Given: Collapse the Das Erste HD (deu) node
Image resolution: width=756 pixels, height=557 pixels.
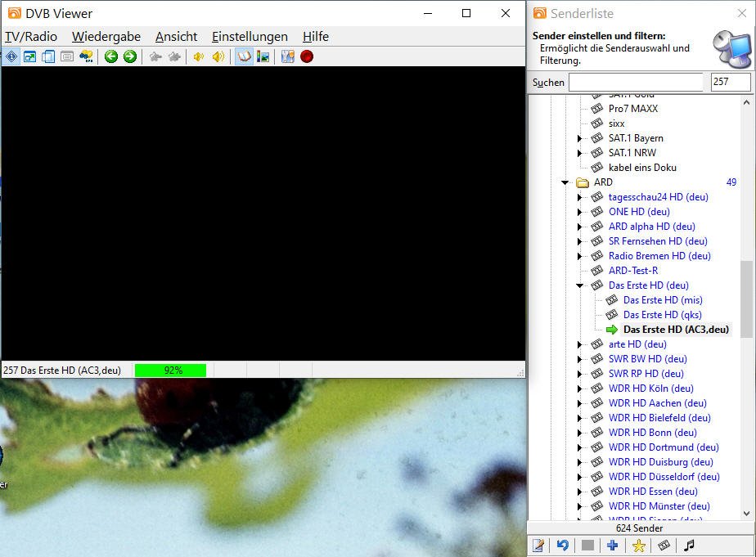Looking at the screenshot, I should 579,285.
